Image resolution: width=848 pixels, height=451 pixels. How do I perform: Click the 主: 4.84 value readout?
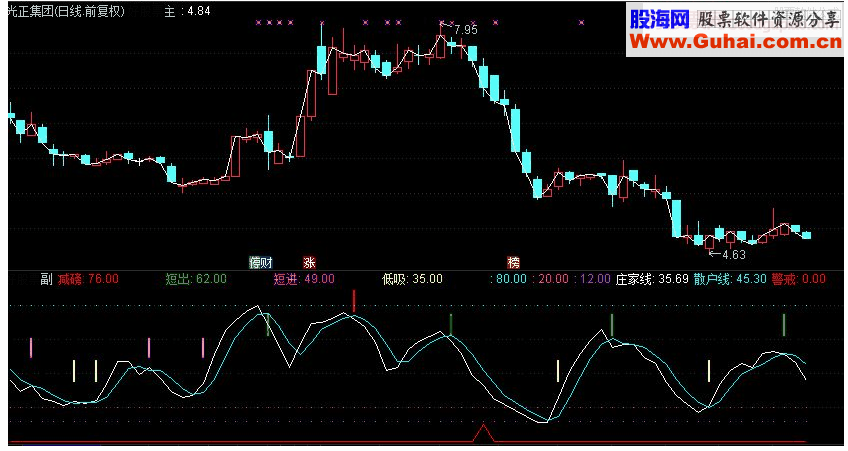coord(187,11)
